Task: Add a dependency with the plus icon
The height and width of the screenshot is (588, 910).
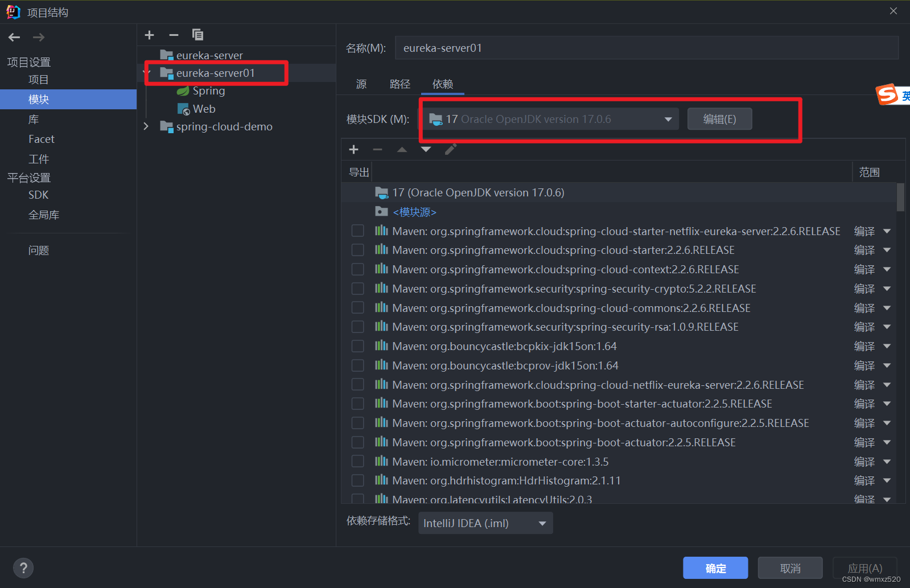Action: [353, 150]
